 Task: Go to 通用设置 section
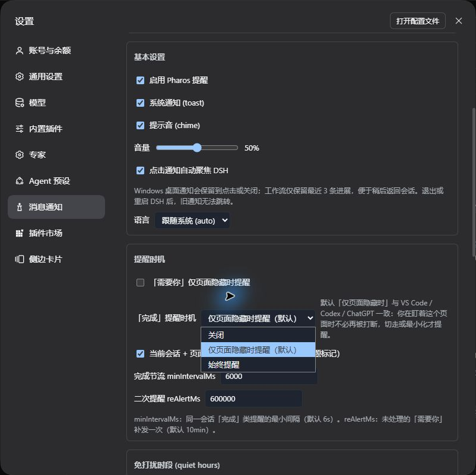(56, 76)
